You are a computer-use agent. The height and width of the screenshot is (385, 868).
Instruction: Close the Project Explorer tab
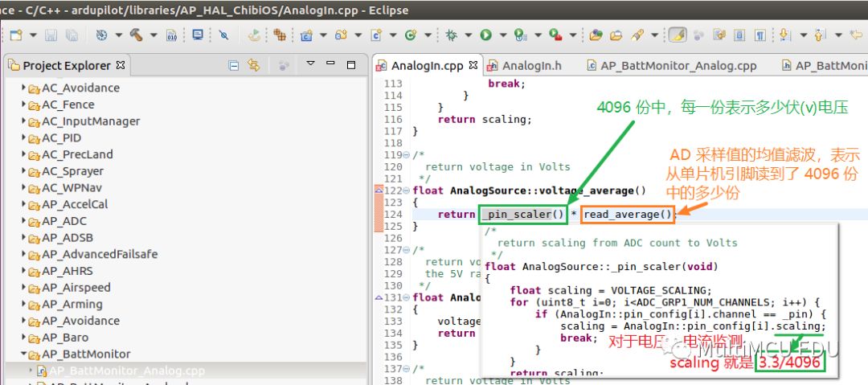point(120,65)
